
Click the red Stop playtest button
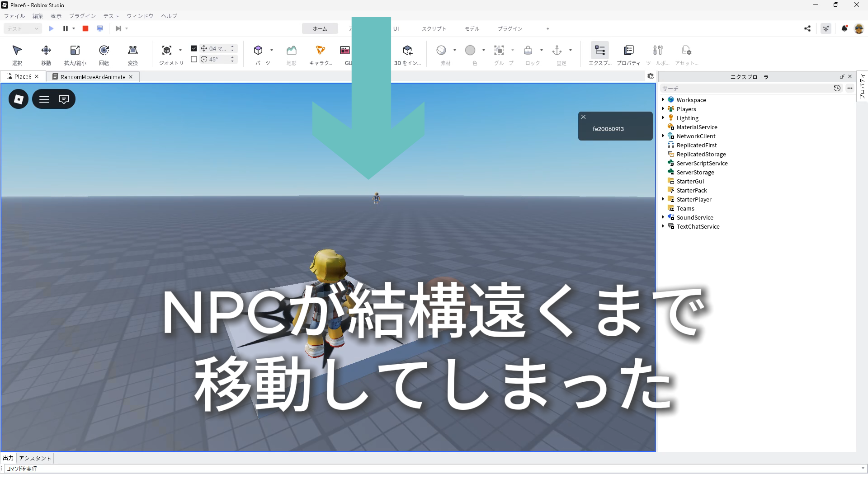point(85,28)
